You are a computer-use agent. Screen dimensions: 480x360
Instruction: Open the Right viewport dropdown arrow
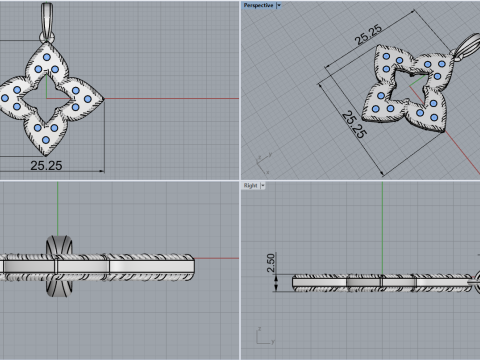point(263,186)
